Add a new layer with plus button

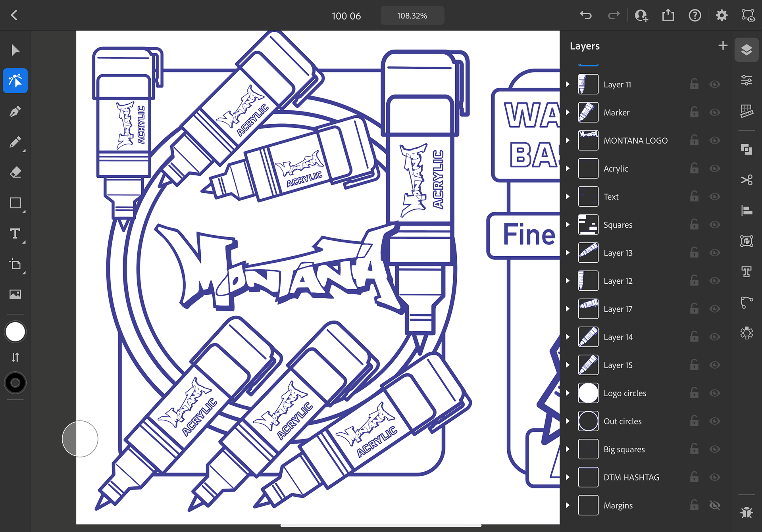(723, 46)
